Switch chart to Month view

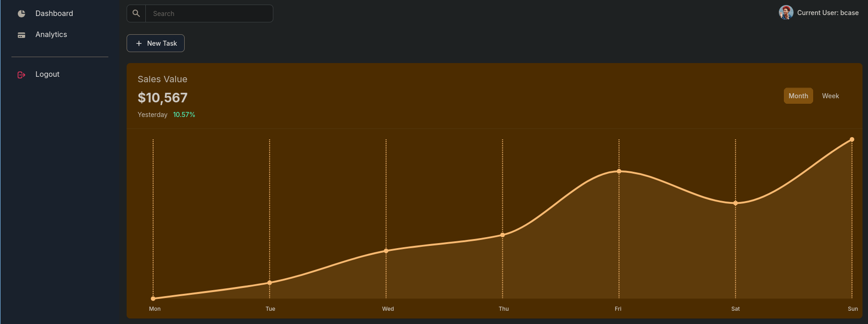pos(798,96)
